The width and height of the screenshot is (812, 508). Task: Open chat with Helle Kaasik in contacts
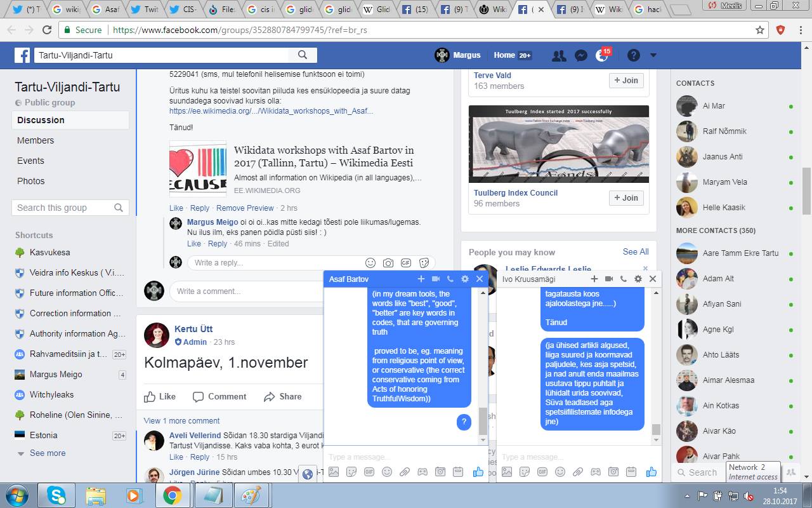click(735, 208)
